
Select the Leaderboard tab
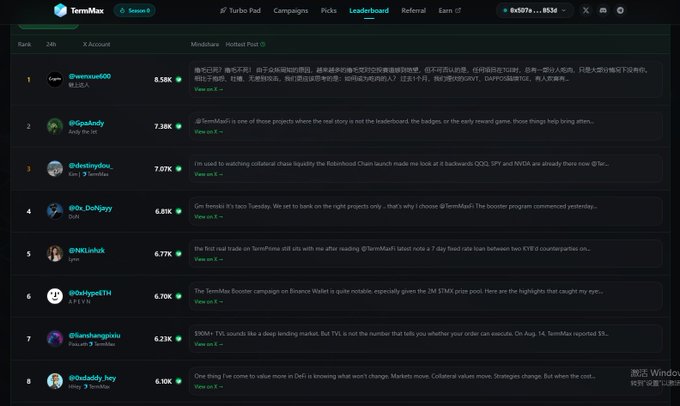(x=369, y=10)
